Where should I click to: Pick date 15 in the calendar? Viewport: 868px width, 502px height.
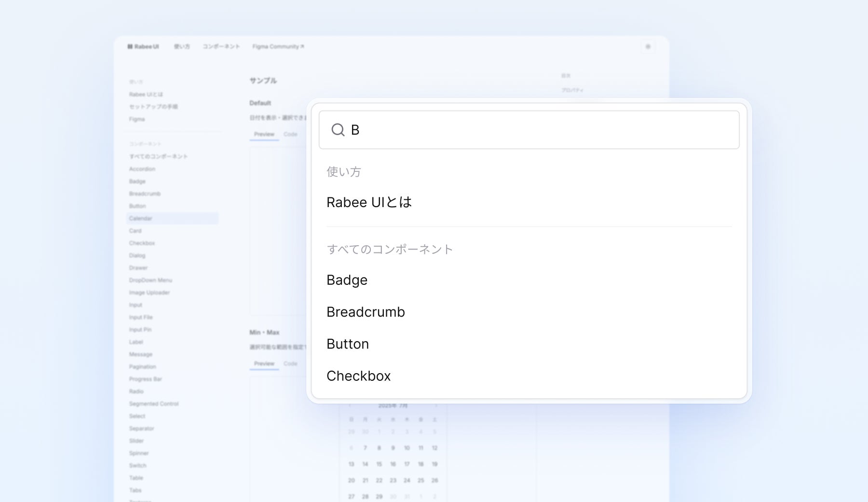379,464
